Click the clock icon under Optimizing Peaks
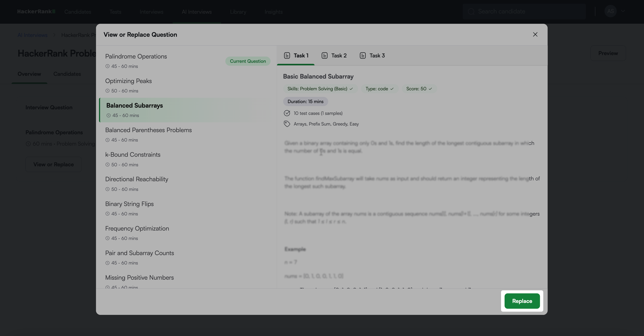The height and width of the screenshot is (336, 644). tap(108, 91)
